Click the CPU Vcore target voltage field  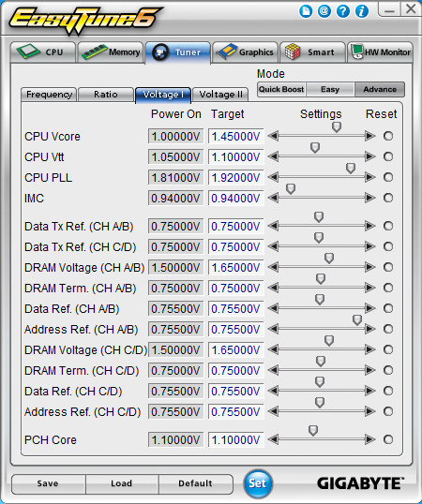pos(235,136)
